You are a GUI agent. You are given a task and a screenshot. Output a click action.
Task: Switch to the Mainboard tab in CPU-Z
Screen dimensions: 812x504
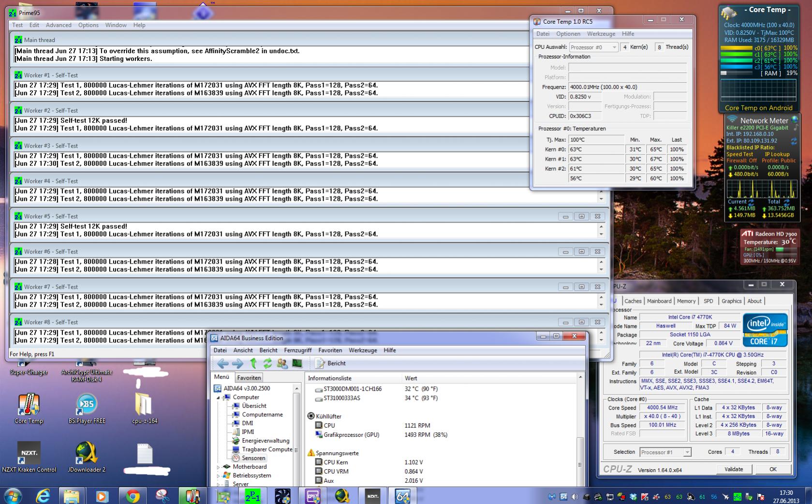659,301
